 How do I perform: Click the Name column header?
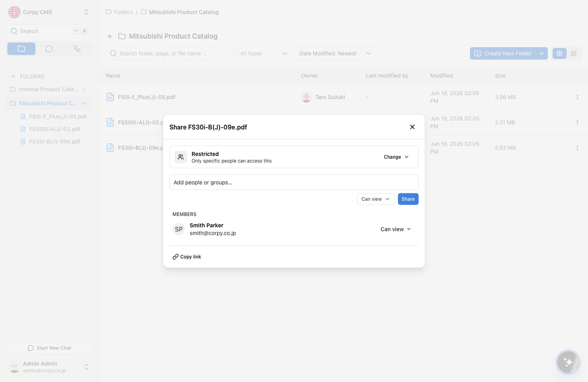[x=113, y=76]
